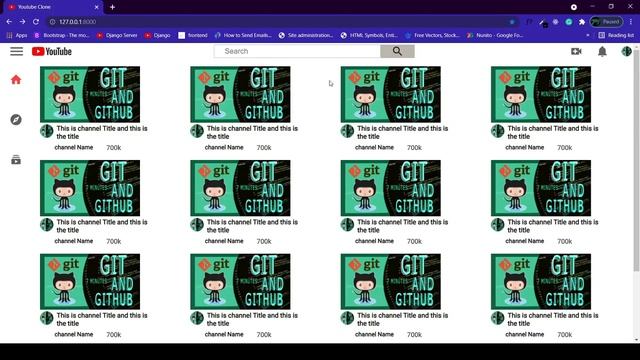Open the Chrome three-dot menu
640x360 pixels.
[x=631, y=22]
